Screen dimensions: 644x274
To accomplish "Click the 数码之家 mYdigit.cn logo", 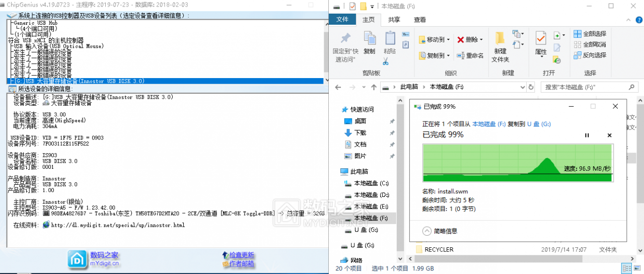I will click(x=94, y=259).
